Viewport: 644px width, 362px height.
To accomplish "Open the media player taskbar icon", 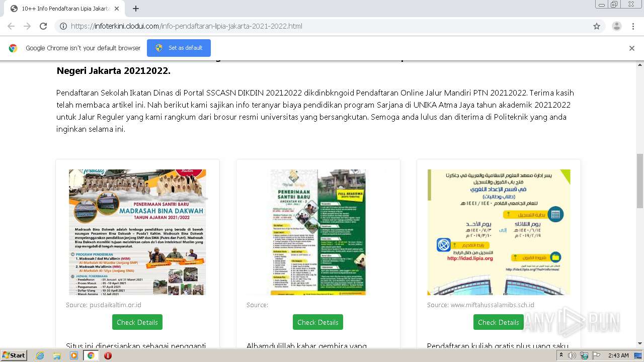I will click(x=74, y=355).
